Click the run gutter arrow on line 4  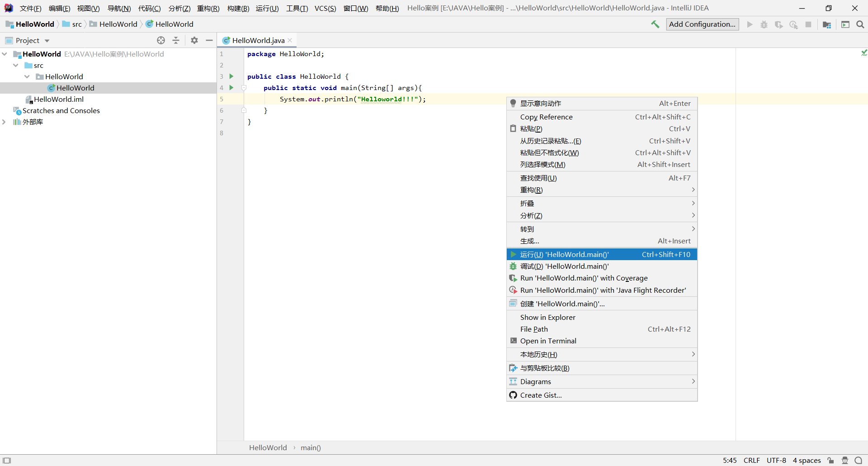(x=231, y=88)
